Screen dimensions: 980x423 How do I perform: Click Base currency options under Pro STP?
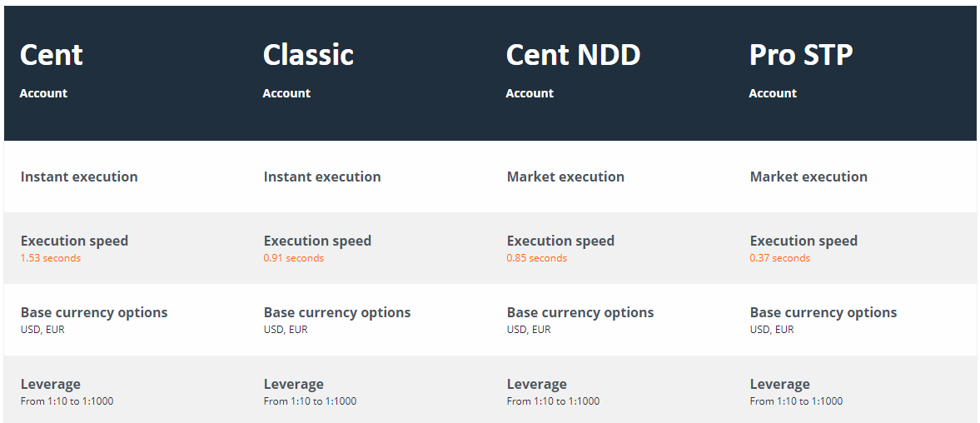point(823,312)
